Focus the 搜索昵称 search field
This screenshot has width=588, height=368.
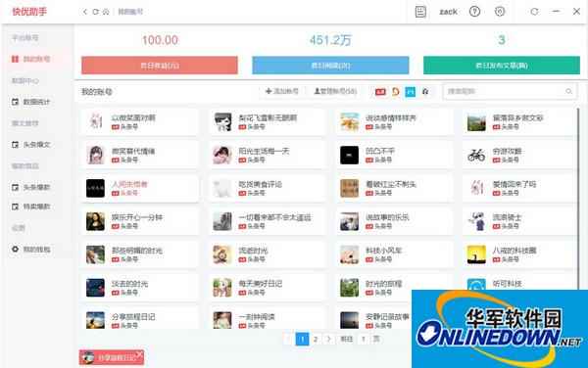(x=510, y=91)
